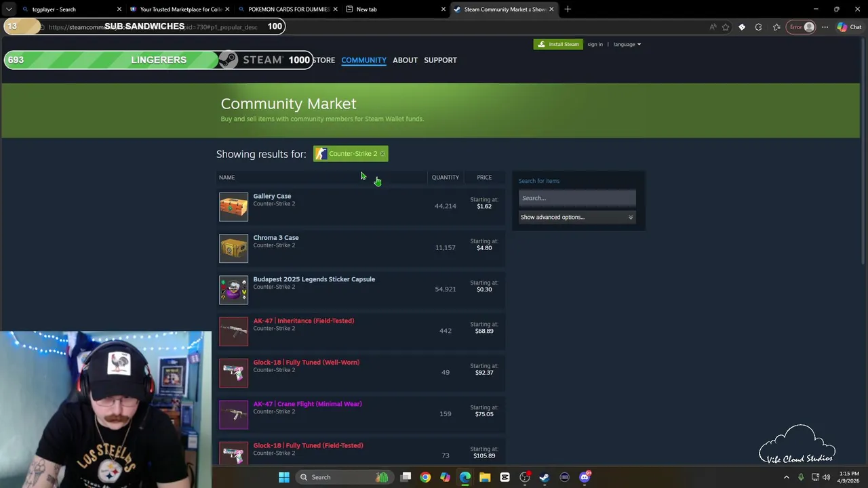The height and width of the screenshot is (488, 868).
Task: Switch to POKEMON CARDS FOR DUMMIES tab
Action: pyautogui.click(x=288, y=9)
